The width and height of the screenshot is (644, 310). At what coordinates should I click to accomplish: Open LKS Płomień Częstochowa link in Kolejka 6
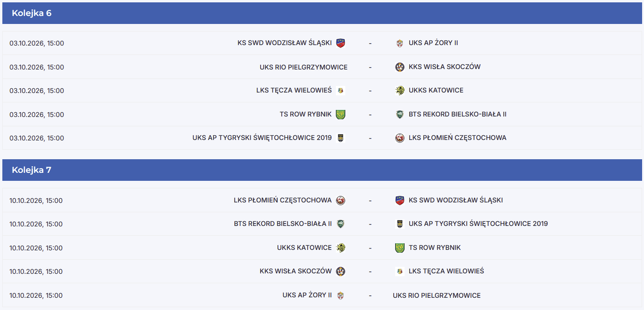click(x=457, y=138)
